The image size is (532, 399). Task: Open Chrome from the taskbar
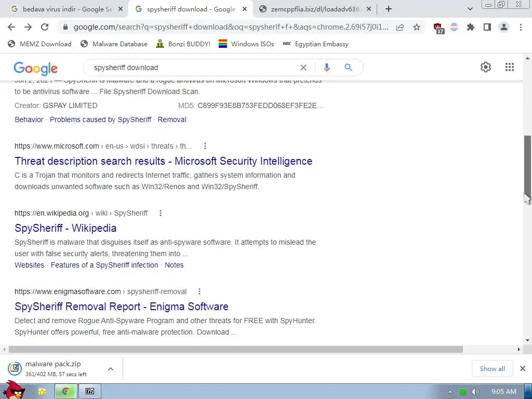[x=66, y=392]
